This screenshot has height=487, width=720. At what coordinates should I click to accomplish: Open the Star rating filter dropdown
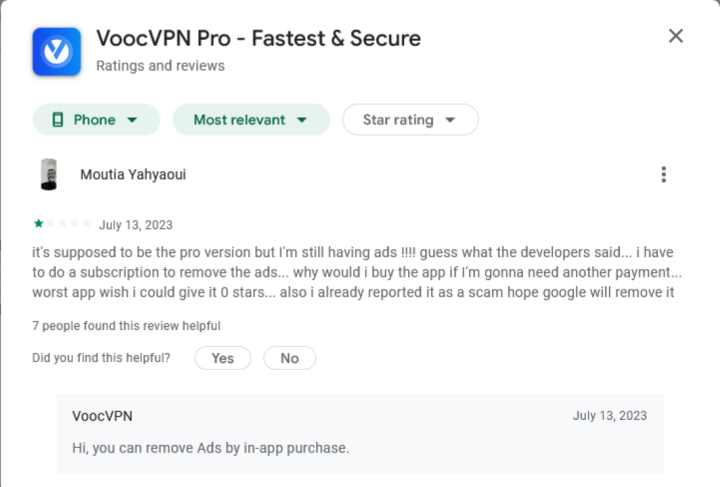point(410,120)
